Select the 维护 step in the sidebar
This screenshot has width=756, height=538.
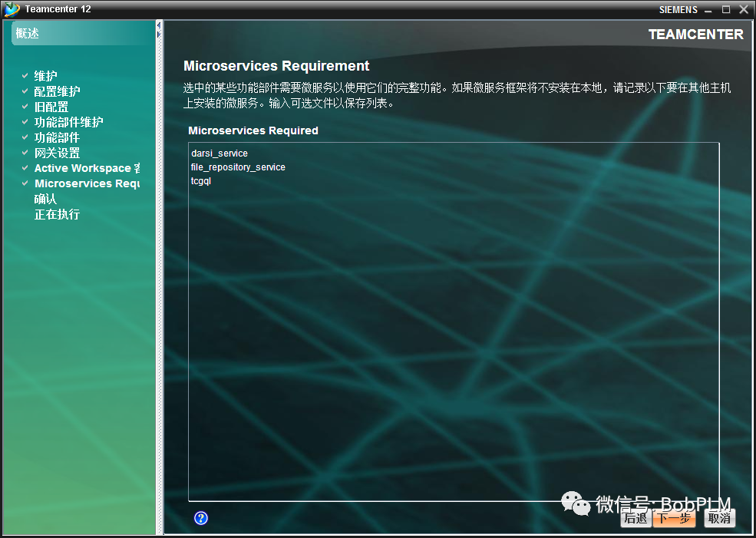[46, 76]
